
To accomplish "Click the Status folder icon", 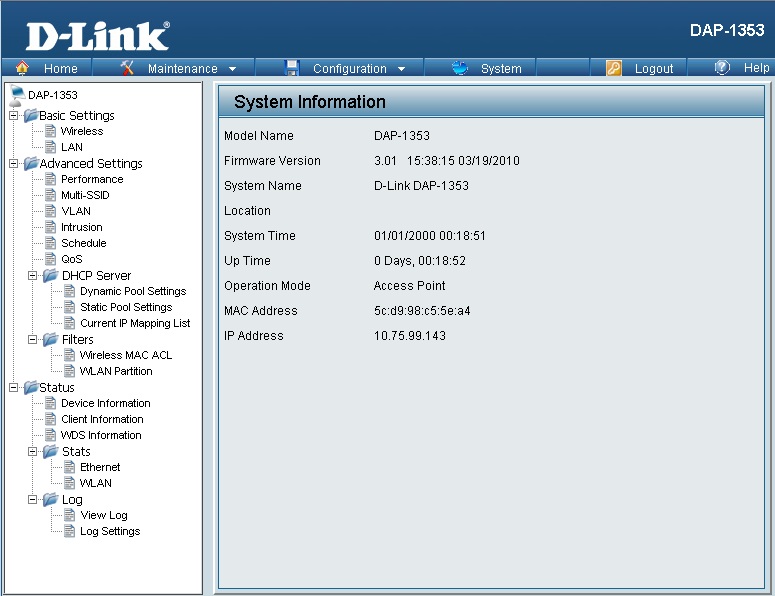I will [x=31, y=387].
